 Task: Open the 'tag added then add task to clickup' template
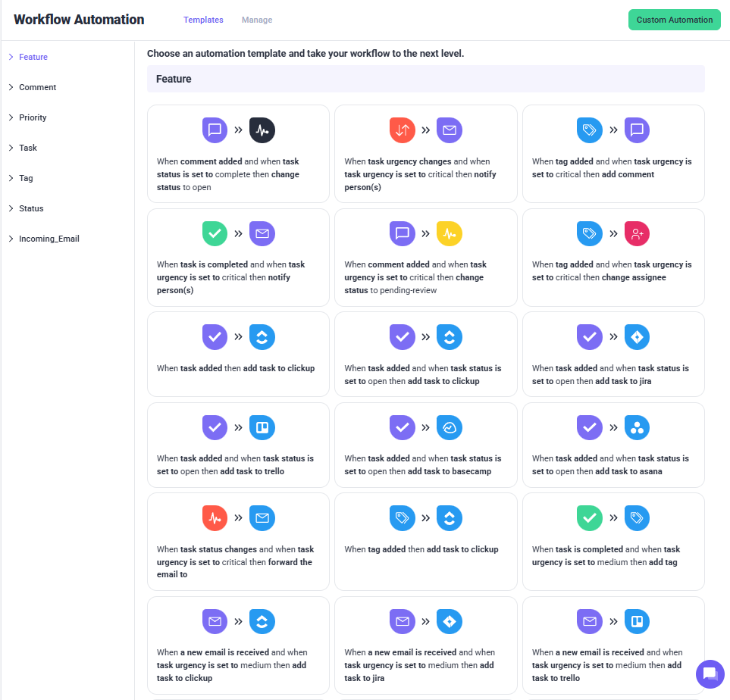(425, 541)
